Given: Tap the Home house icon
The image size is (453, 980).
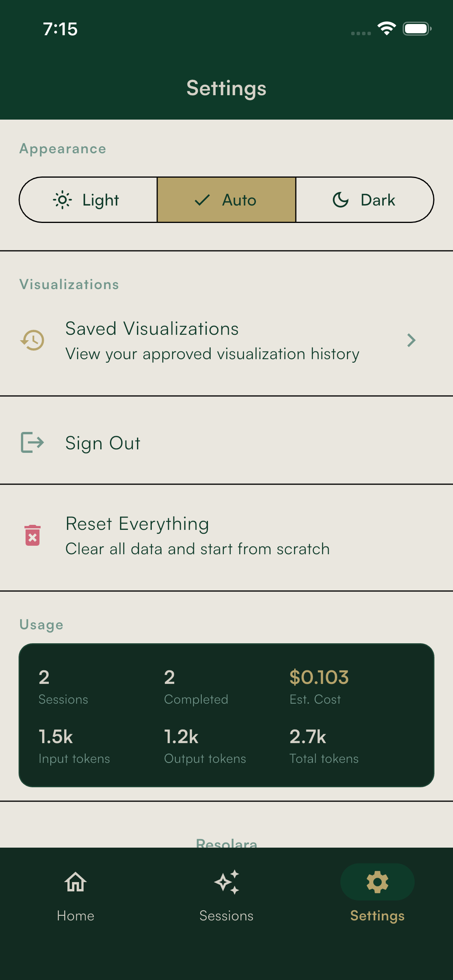Looking at the screenshot, I should click(75, 882).
